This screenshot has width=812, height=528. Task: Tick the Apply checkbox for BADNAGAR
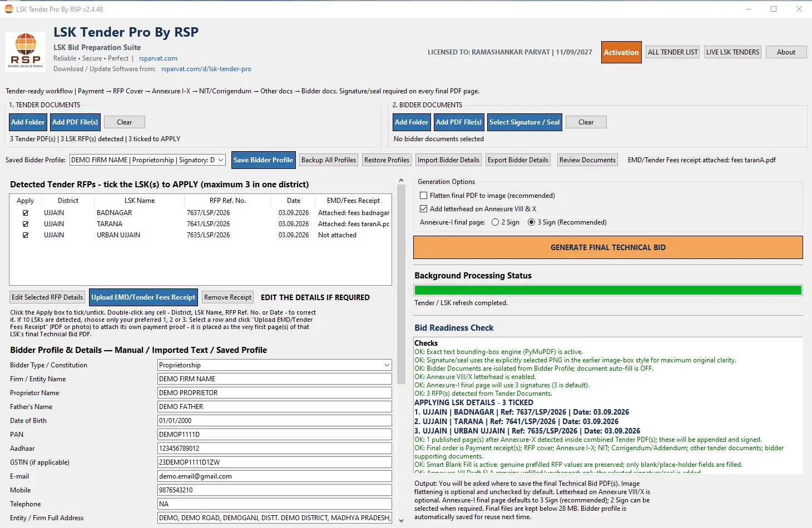click(25, 213)
